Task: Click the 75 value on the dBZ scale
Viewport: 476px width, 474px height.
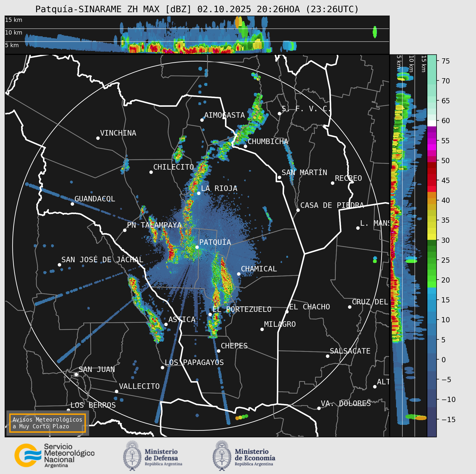Action: (x=446, y=61)
